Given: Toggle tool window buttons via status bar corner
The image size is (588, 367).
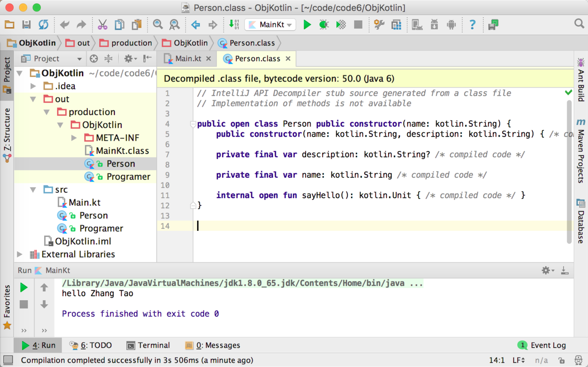Looking at the screenshot, I should 8,360.
